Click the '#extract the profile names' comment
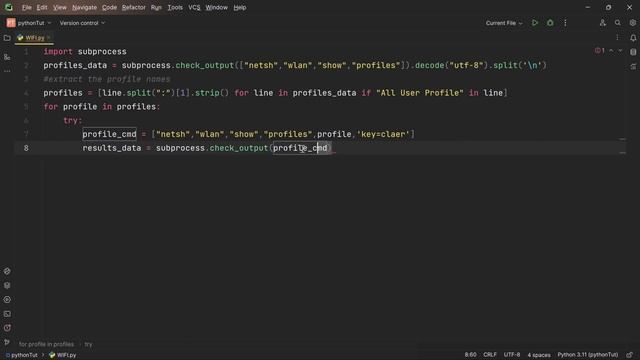Screen dimensions: 640x360 (x=107, y=79)
